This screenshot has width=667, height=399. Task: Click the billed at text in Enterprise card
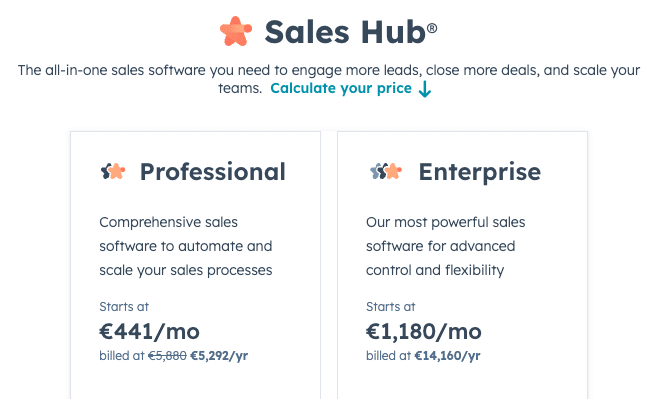click(388, 356)
